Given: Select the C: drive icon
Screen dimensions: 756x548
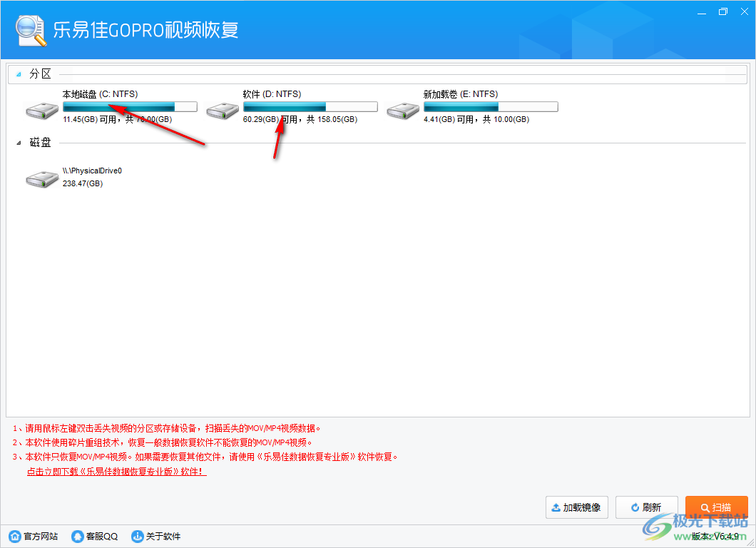Looking at the screenshot, I should [x=42, y=111].
